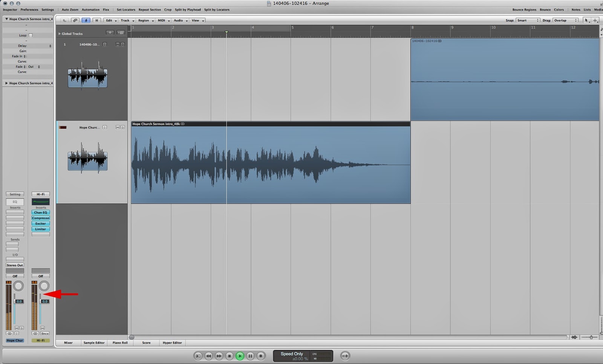Stop playback with the stop button
This screenshot has height=364, width=603.
[x=229, y=356]
